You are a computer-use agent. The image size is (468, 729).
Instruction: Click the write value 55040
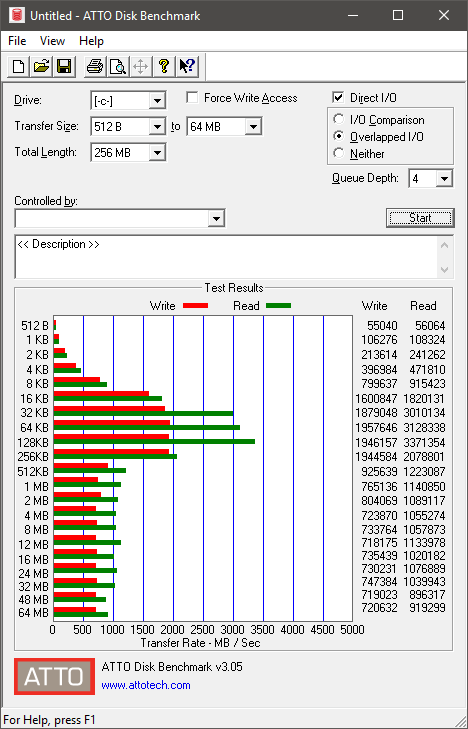(x=382, y=326)
